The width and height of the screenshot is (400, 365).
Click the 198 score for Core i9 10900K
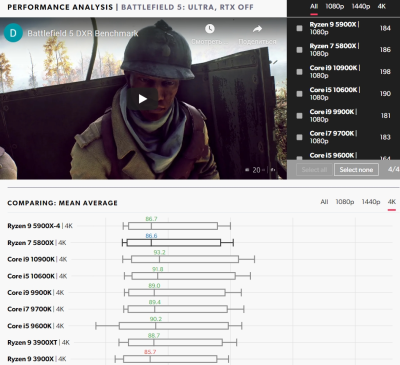[x=385, y=72]
